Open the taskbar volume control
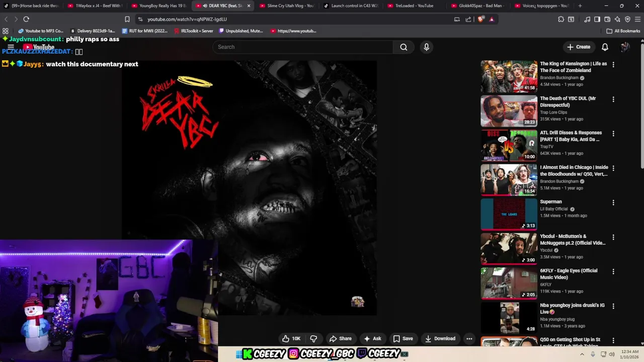The image size is (644, 362). (612, 354)
